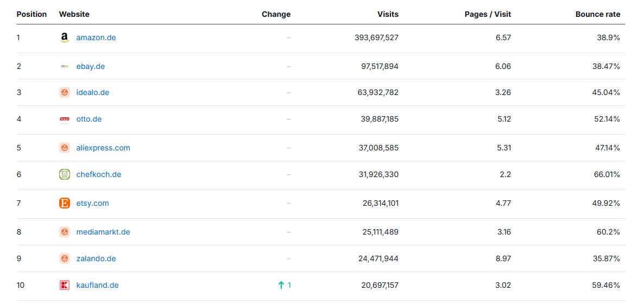The image size is (644, 303).
Task: Click the Bounce rate column header
Action: point(598,14)
